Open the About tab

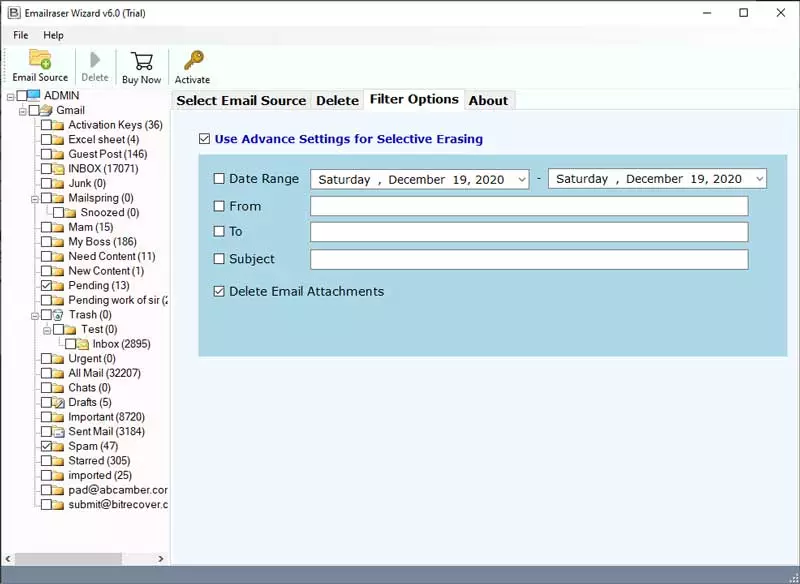(x=488, y=100)
